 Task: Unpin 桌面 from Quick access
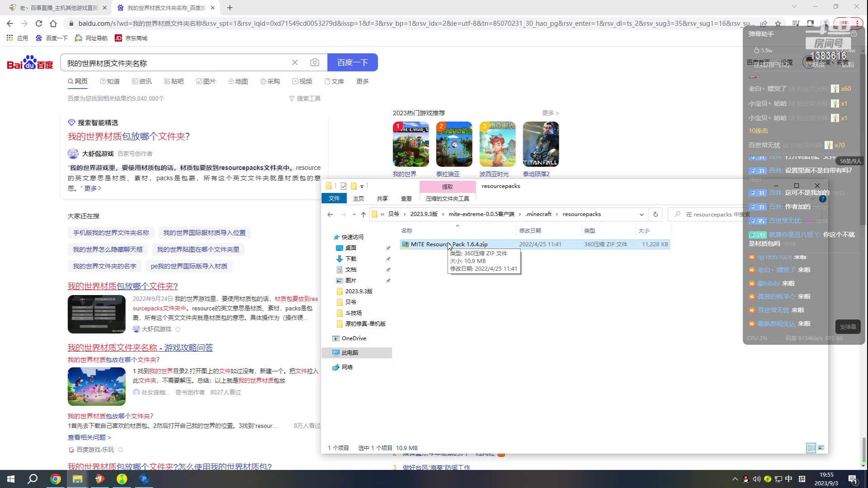click(x=388, y=248)
